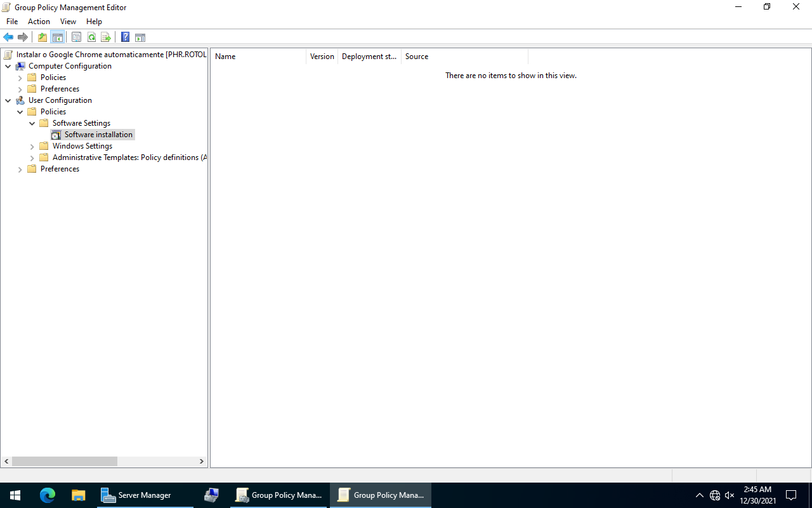The width and height of the screenshot is (812, 508).
Task: Open the Properties toolbar icon
Action: click(76, 37)
